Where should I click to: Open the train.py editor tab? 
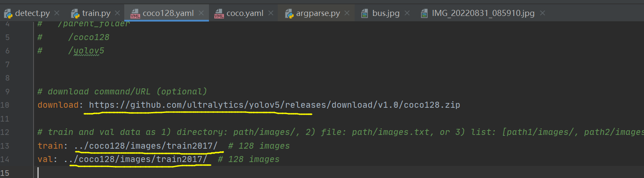(97, 13)
